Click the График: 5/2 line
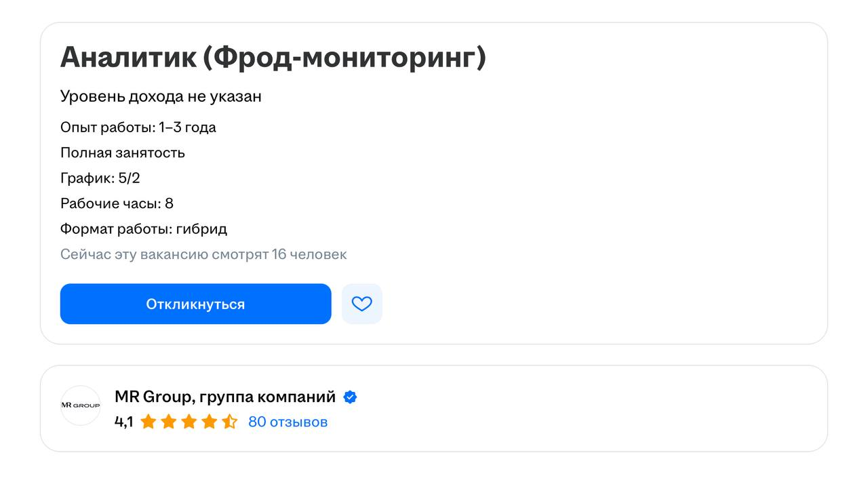Viewport: 868px width, 480px height. (x=100, y=178)
